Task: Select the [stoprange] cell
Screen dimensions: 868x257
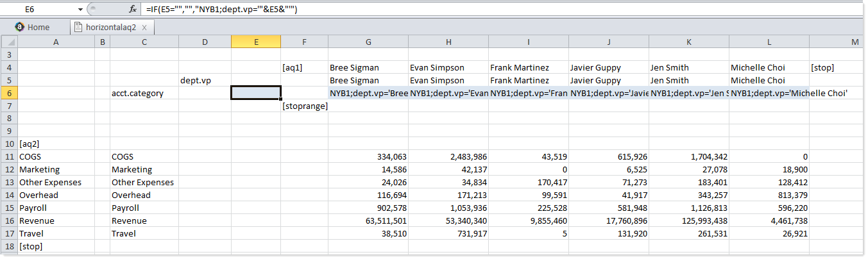Action: [x=305, y=106]
